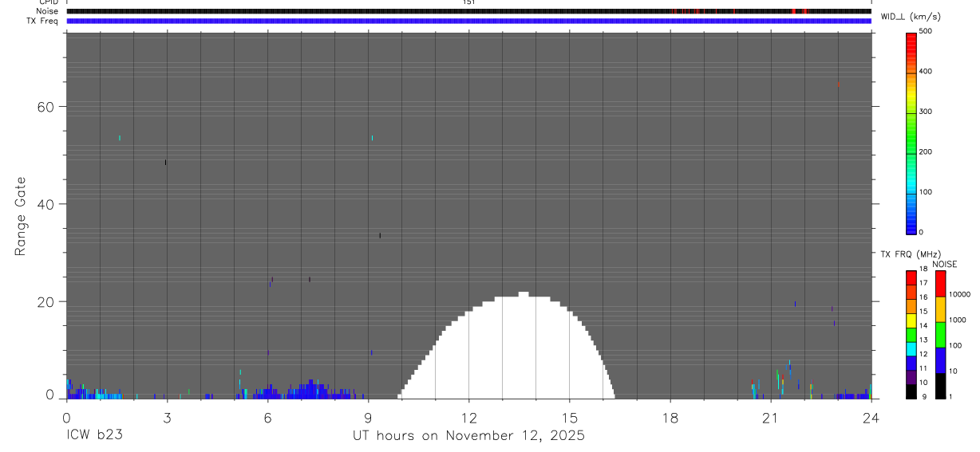Click the 100 tick on velocity-width colorbar
The width and height of the screenshot is (980, 452).
[x=926, y=192]
